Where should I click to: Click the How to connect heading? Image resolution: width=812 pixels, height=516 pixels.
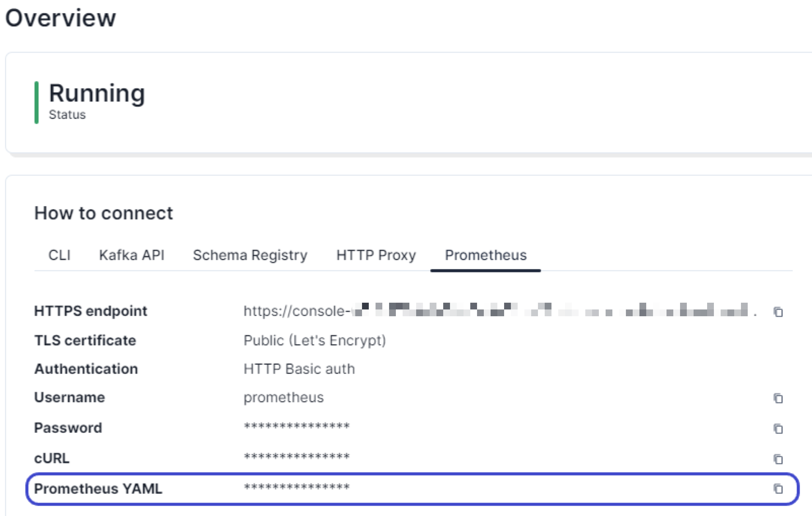(x=104, y=213)
